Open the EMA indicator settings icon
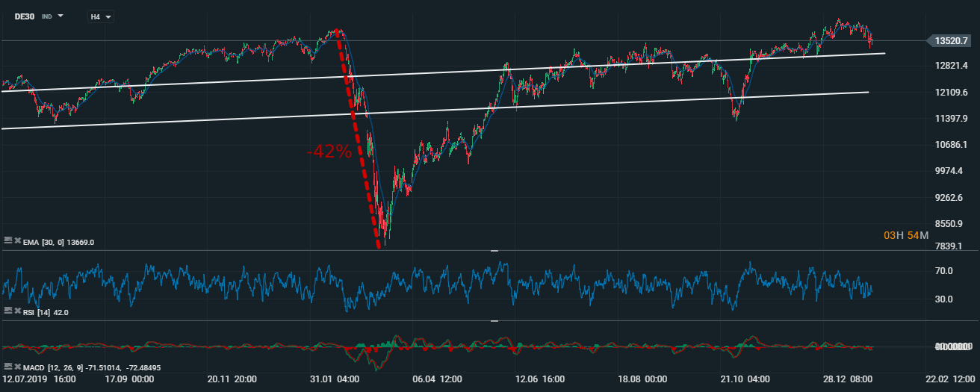 [7, 240]
